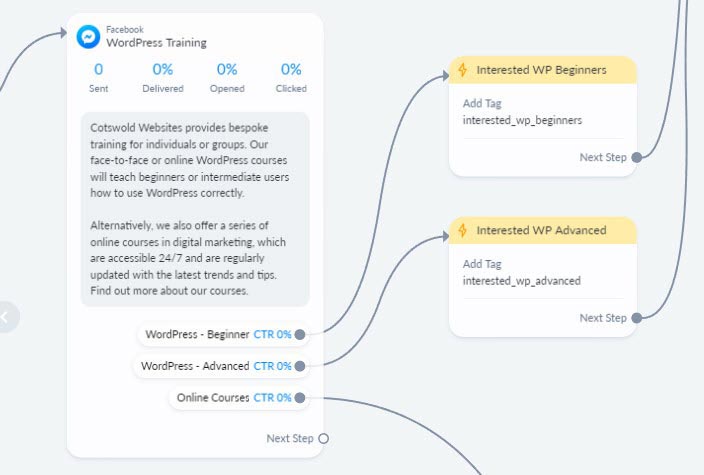
Task: Click the left collapse arrow at screen edge
Action: [6, 317]
